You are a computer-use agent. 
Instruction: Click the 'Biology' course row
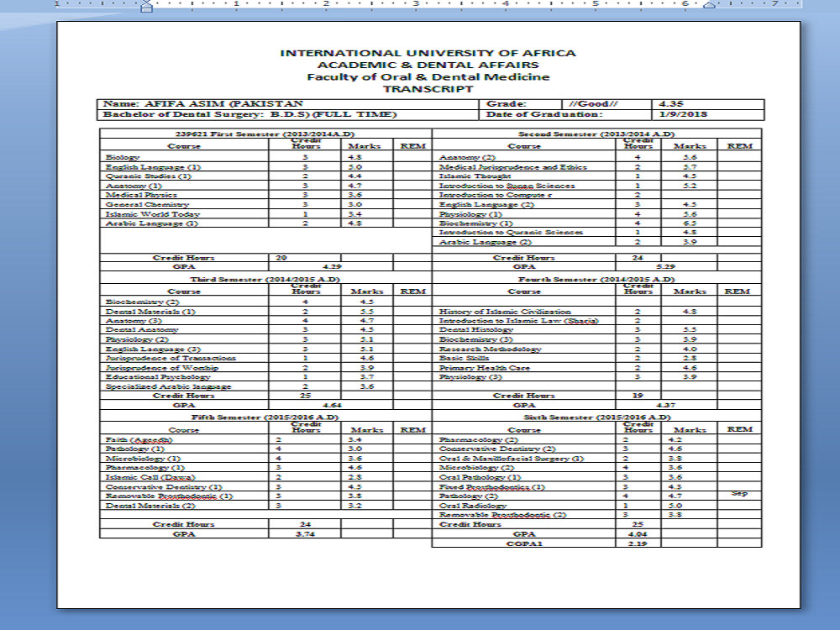click(x=265, y=158)
